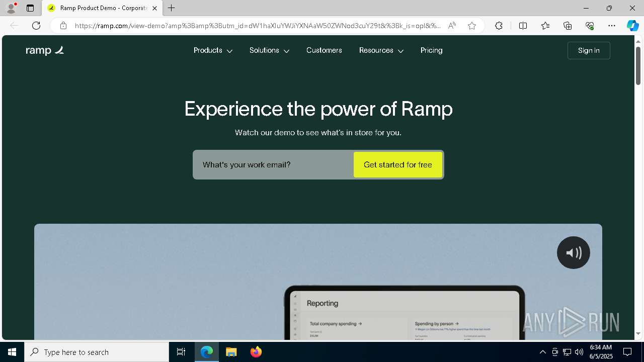Click the Sign in button
644x362 pixels.
(589, 50)
